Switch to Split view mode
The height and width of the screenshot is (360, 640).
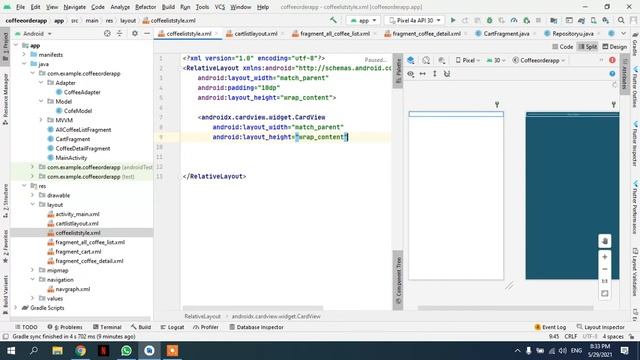(x=588, y=47)
